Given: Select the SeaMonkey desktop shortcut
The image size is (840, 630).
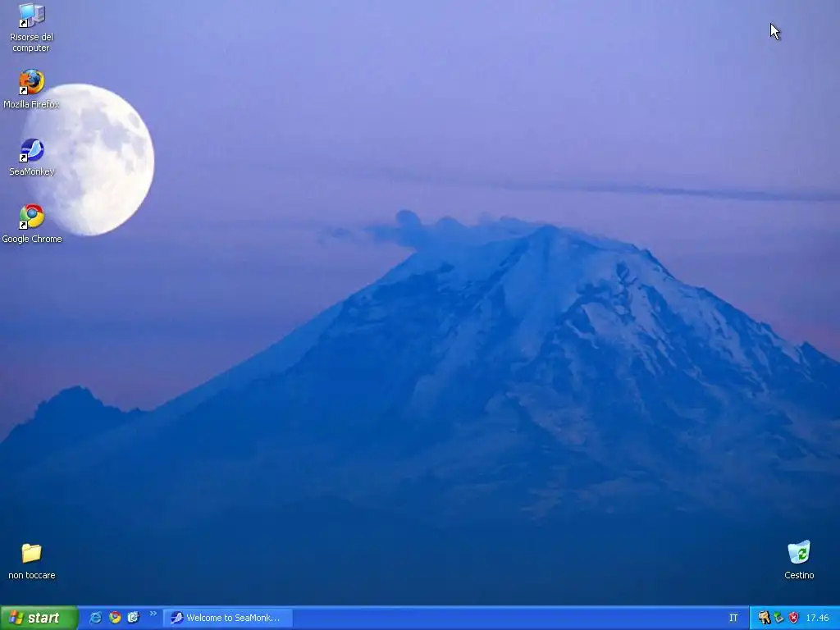Looking at the screenshot, I should pyautogui.click(x=31, y=157).
